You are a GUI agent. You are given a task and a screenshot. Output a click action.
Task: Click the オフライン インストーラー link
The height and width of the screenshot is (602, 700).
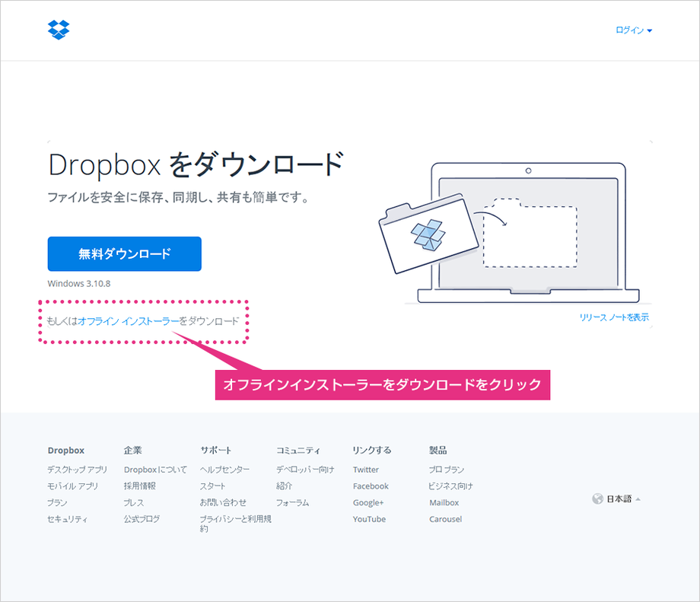tap(128, 321)
